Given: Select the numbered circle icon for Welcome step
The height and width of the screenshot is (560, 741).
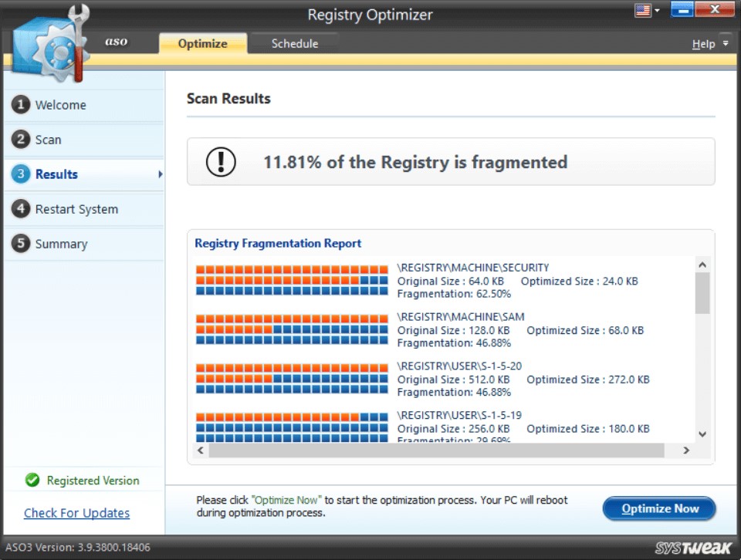Looking at the screenshot, I should click(19, 104).
